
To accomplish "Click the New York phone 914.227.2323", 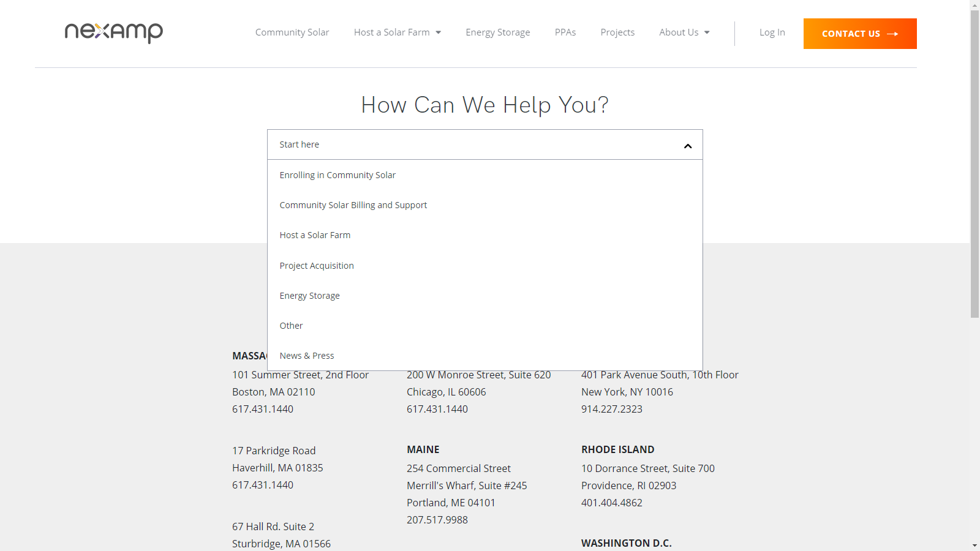I will [x=612, y=409].
